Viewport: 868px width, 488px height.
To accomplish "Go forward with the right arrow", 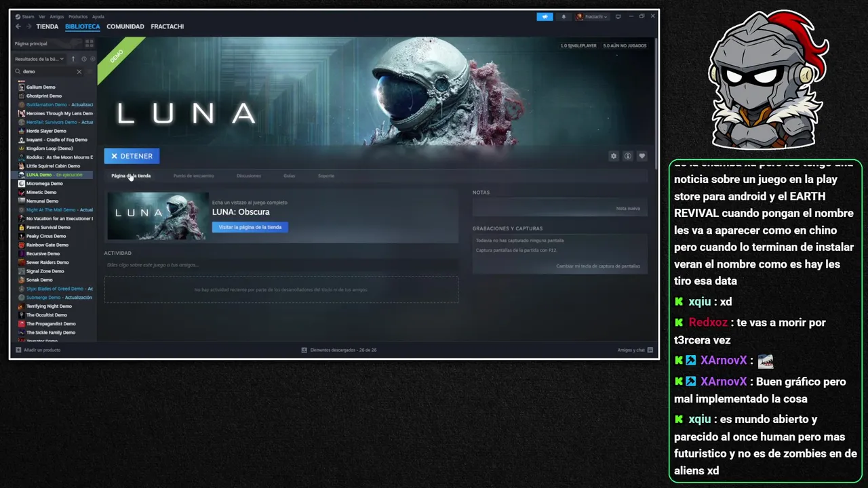I will pyautogui.click(x=28, y=26).
